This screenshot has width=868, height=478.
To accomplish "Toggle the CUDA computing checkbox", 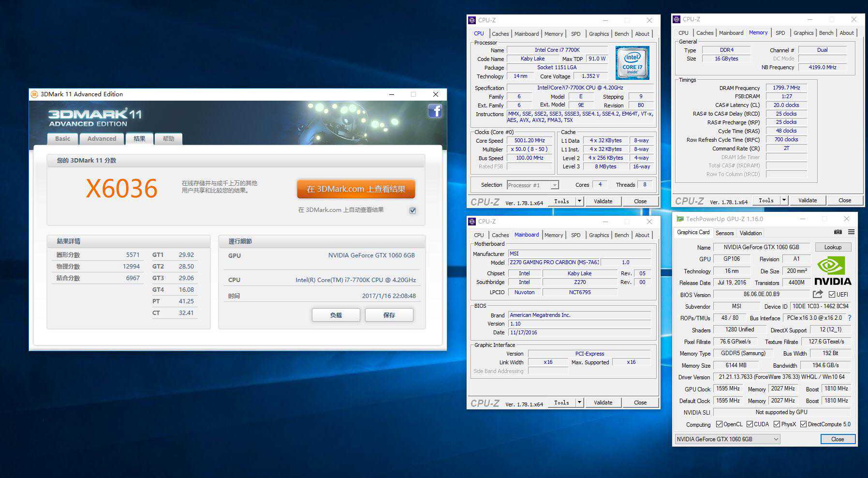I will [x=750, y=424].
